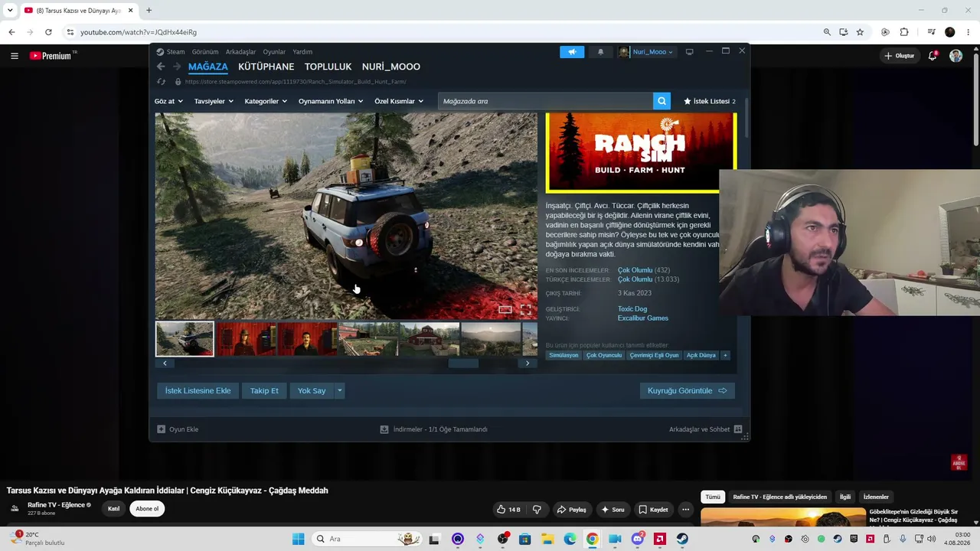Bookmark this page with the star icon
This screenshot has height=551, width=980.
click(x=860, y=32)
